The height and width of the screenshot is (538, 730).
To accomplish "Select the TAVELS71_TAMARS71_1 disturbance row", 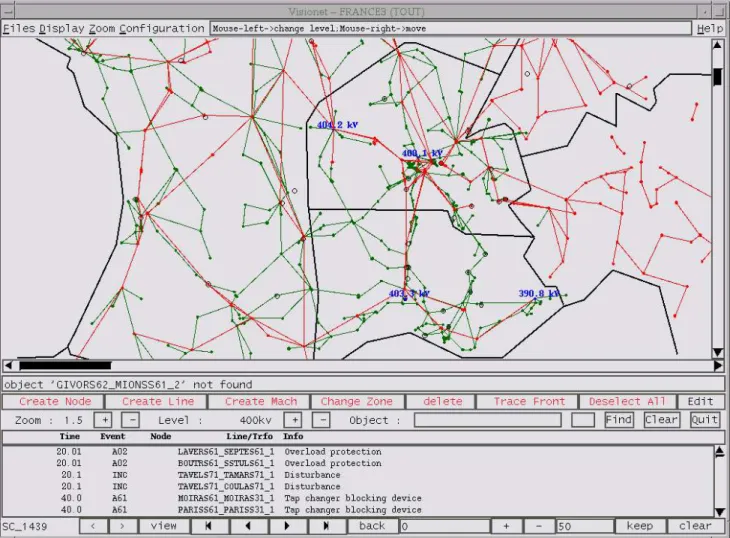I will click(358, 475).
